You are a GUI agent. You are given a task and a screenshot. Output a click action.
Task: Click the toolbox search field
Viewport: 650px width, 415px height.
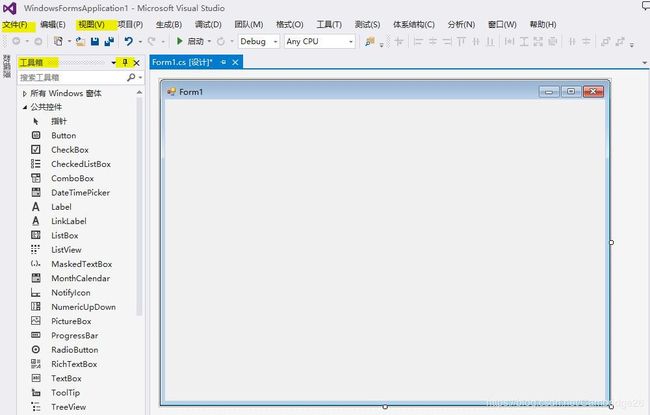[x=72, y=77]
